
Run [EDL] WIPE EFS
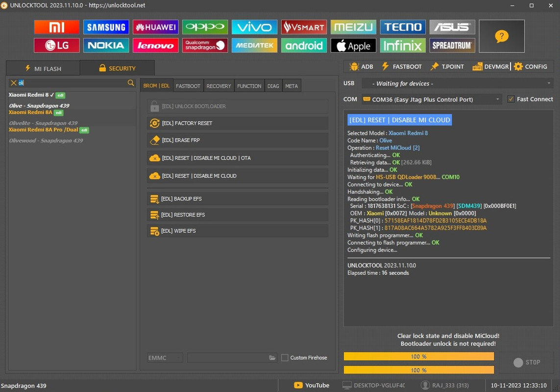[238, 231]
